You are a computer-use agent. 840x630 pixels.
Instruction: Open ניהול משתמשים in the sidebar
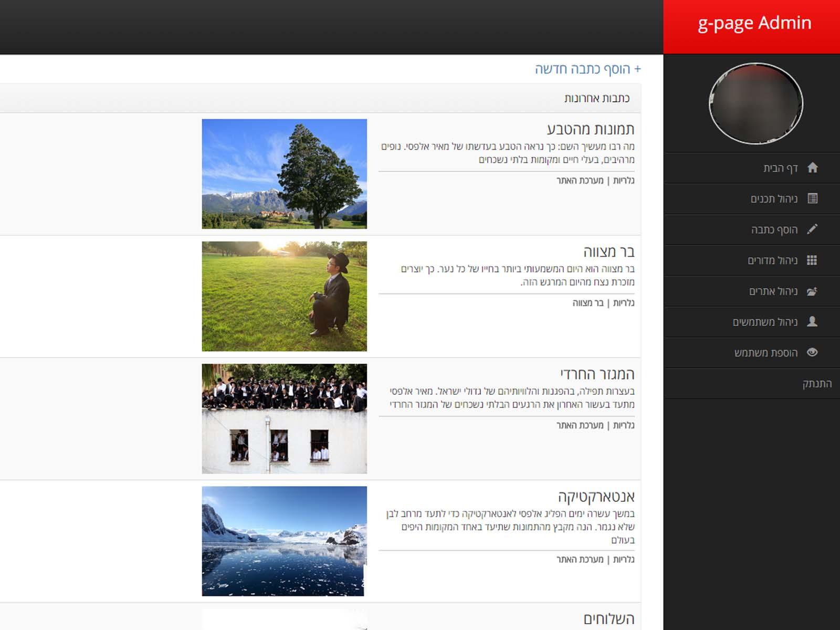point(752,322)
